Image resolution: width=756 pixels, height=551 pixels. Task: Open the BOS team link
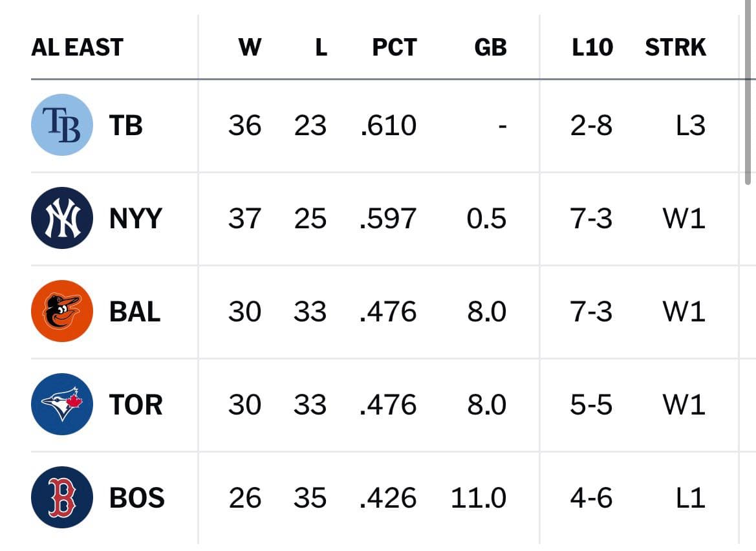pos(137,497)
